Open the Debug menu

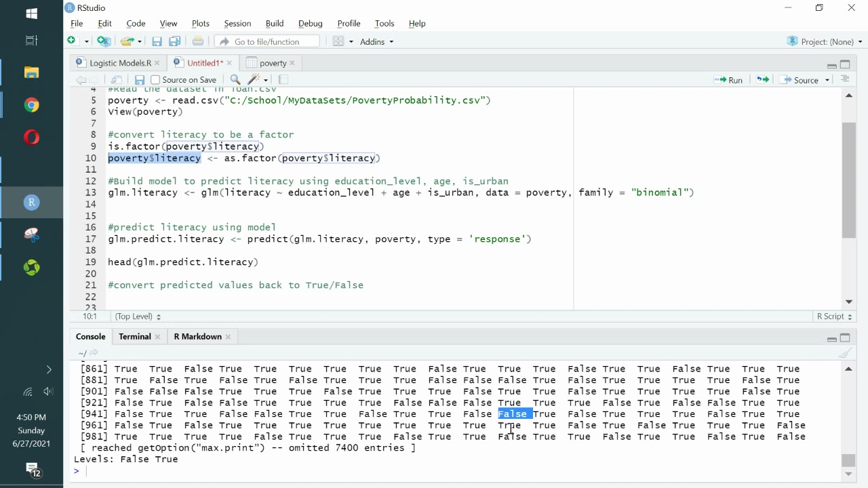[310, 23]
